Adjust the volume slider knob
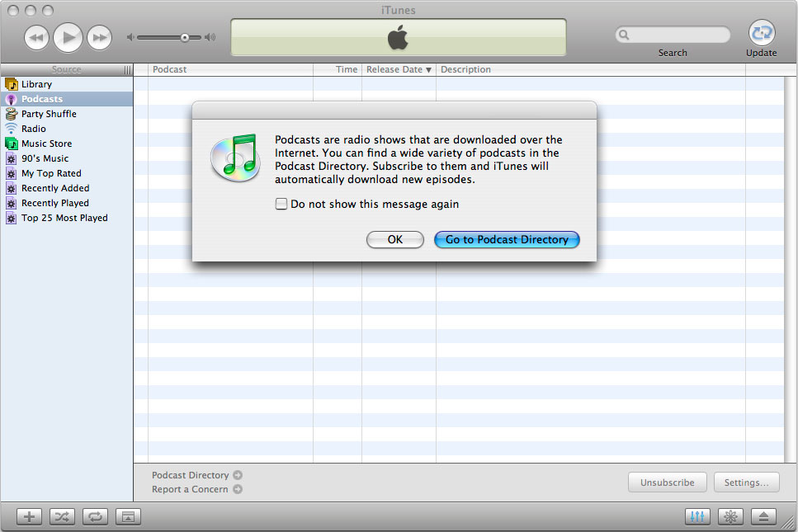Image resolution: width=798 pixels, height=532 pixels. [x=185, y=37]
